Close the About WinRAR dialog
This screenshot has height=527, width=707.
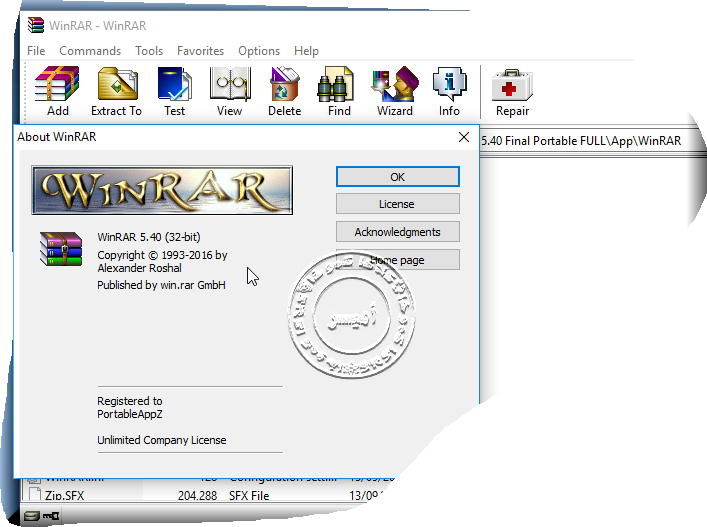click(x=464, y=137)
